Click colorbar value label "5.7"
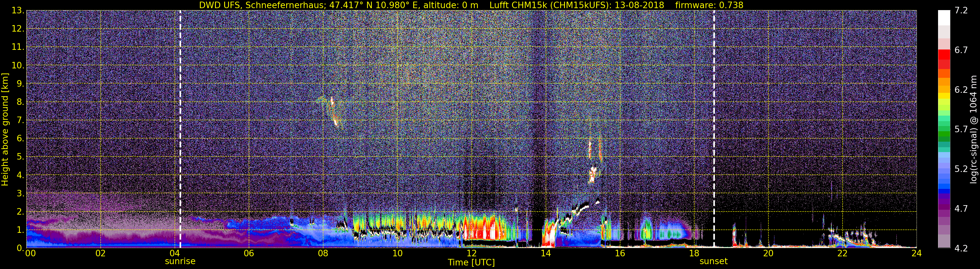Viewport: 980px width, 269px height. (961, 130)
